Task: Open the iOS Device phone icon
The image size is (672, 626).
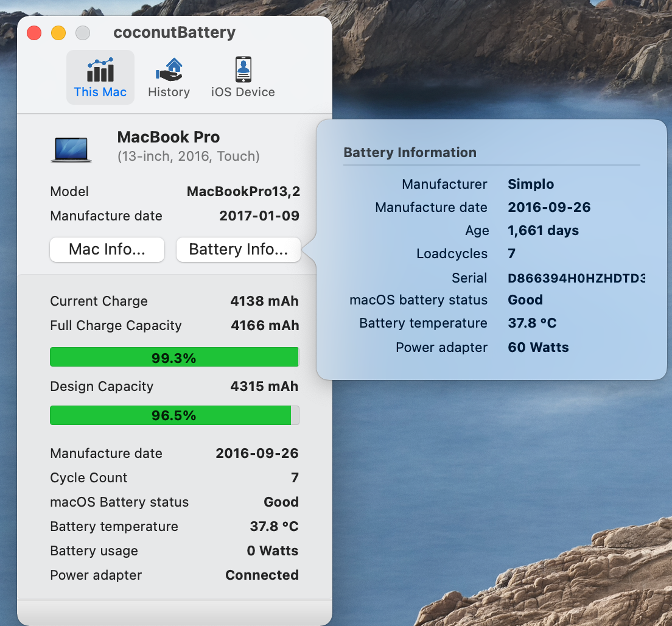Action: pyautogui.click(x=243, y=69)
